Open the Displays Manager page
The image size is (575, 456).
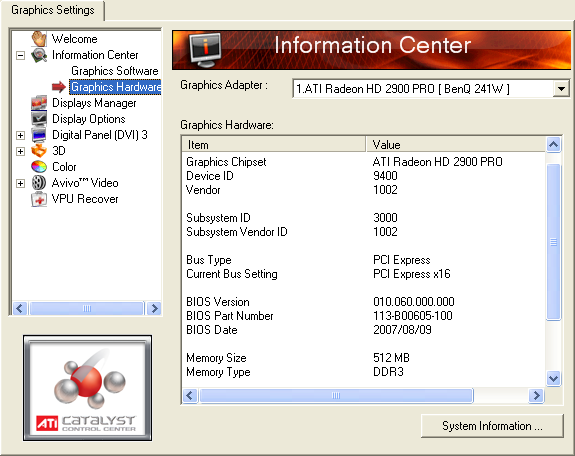(94, 103)
